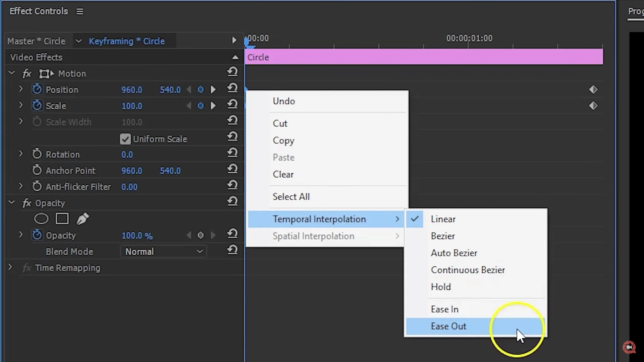Expand the Time Remapping effect
This screenshot has height=362, width=644.
tap(10, 267)
